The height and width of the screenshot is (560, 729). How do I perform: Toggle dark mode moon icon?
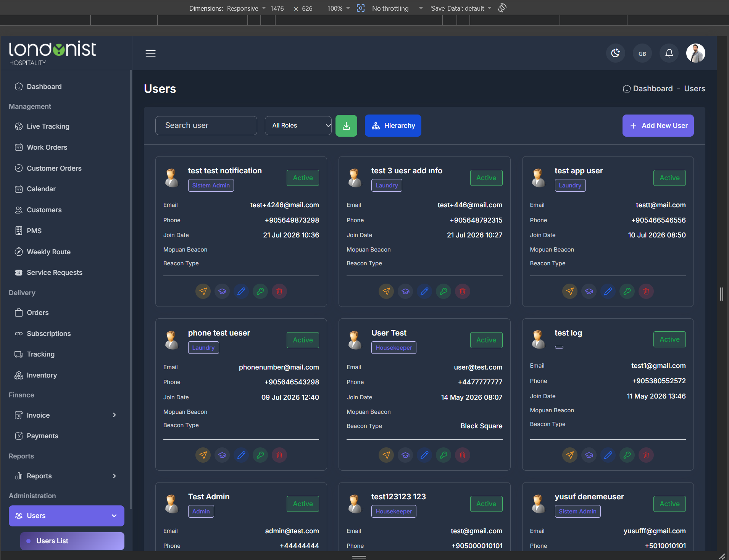pos(615,53)
